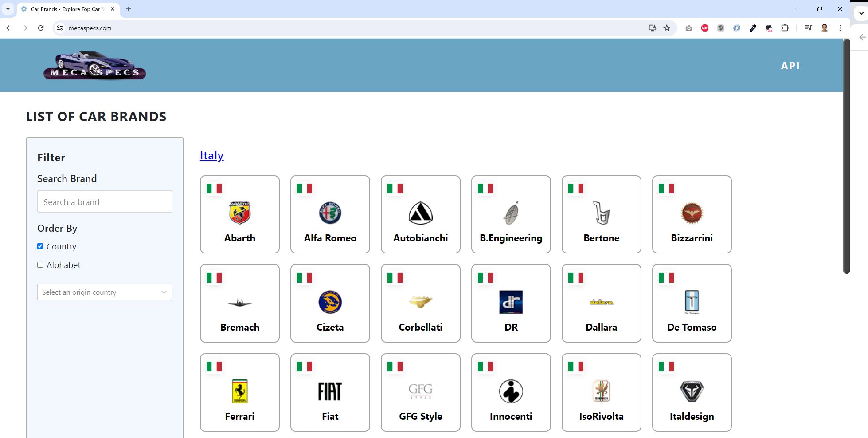
Task: Enable the Alphabet order checkbox
Action: point(40,265)
